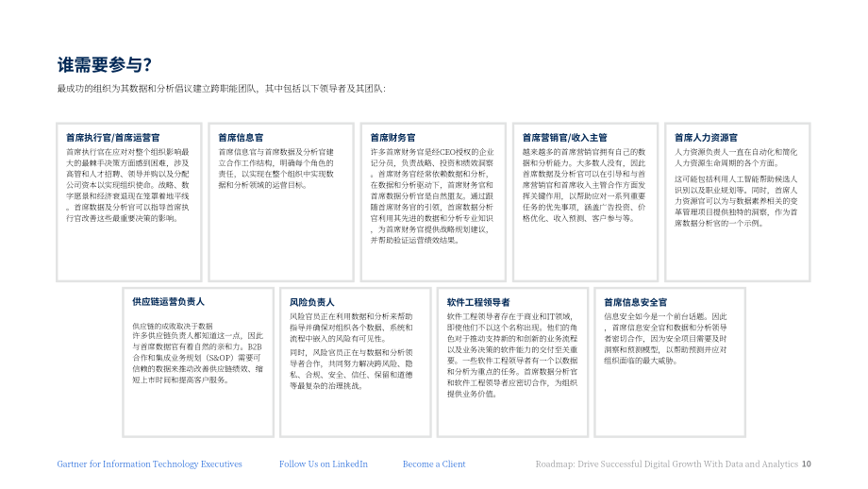Click the intro sentence starting 最成功的组织
The height and width of the screenshot is (489, 868).
(222, 89)
